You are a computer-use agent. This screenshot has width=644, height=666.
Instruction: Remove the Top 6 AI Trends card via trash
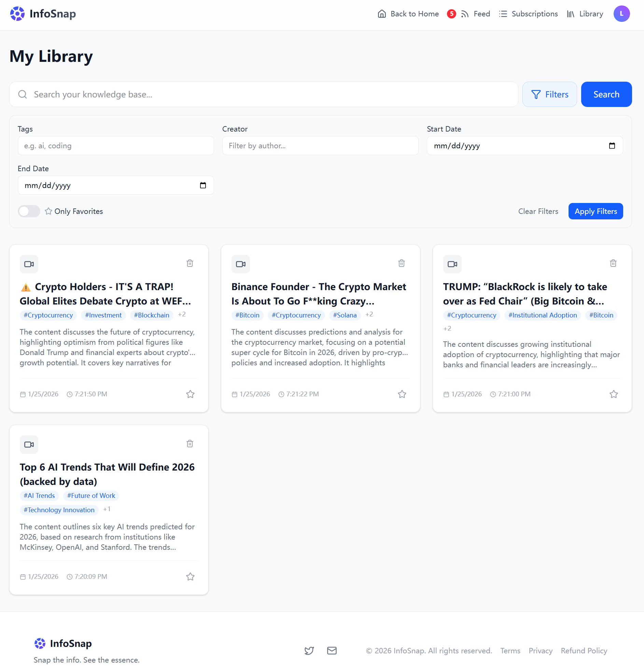pos(190,444)
